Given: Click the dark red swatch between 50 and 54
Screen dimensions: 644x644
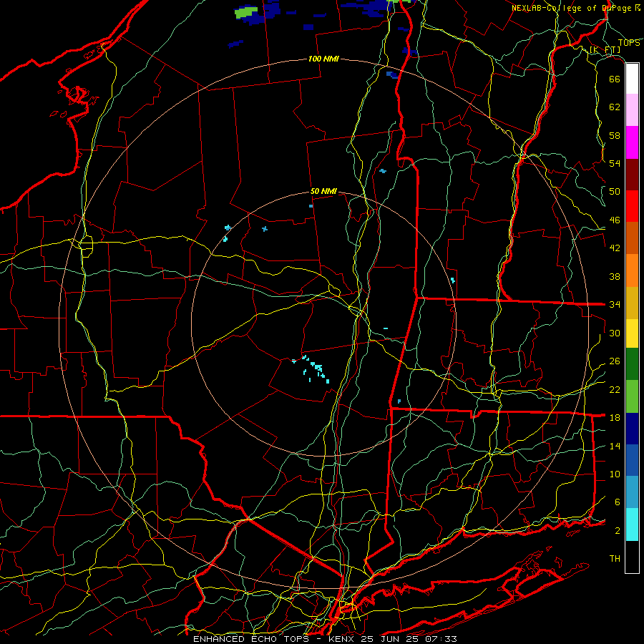Looking at the screenshot, I should click(x=632, y=175).
